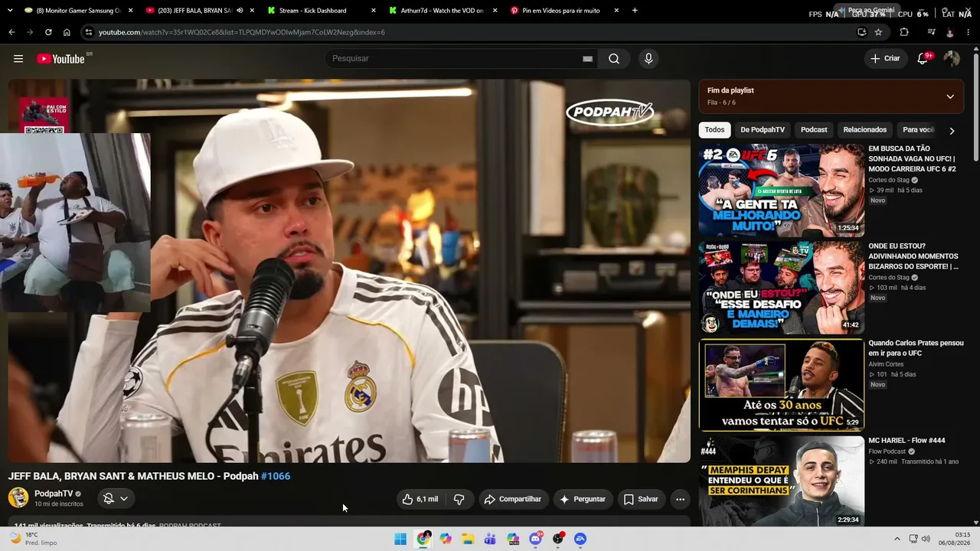The height and width of the screenshot is (551, 980).
Task: Click the main video player to pause
Action: 349,271
